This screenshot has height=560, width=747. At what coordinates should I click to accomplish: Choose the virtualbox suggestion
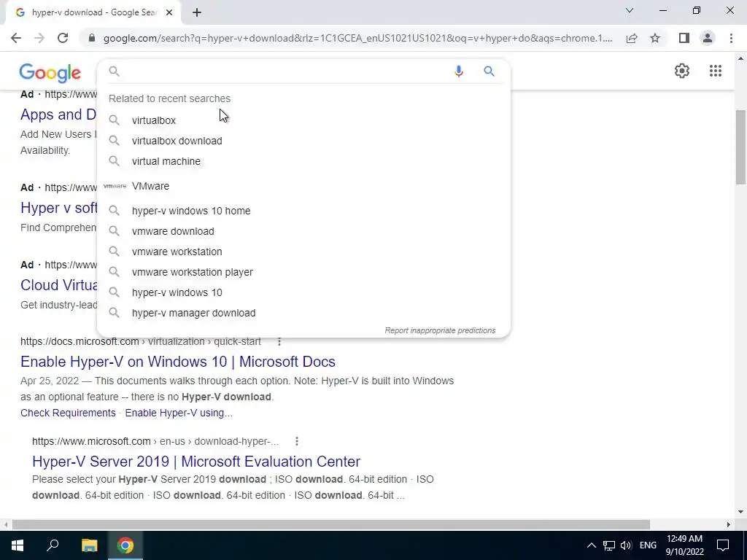pos(303,120)
